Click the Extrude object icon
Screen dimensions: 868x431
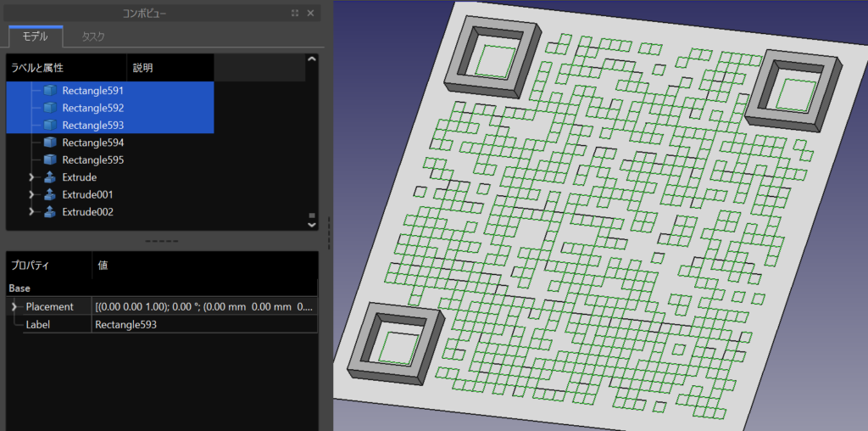coord(50,178)
